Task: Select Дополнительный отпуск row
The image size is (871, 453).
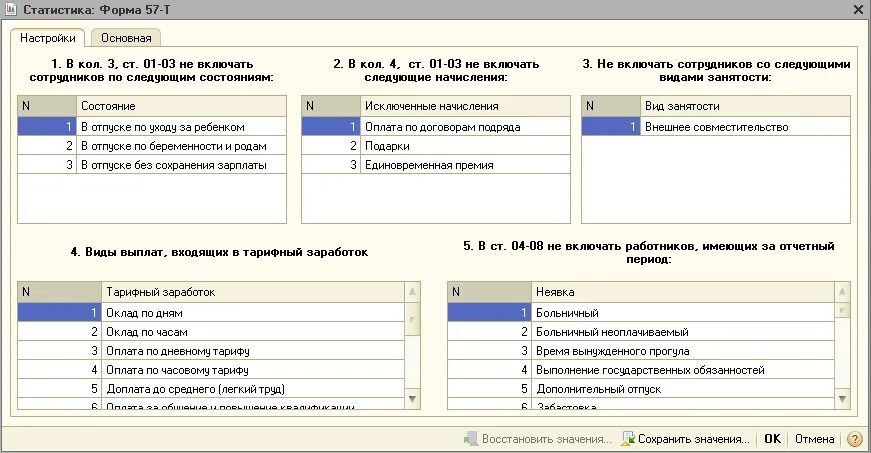Action: (641, 388)
